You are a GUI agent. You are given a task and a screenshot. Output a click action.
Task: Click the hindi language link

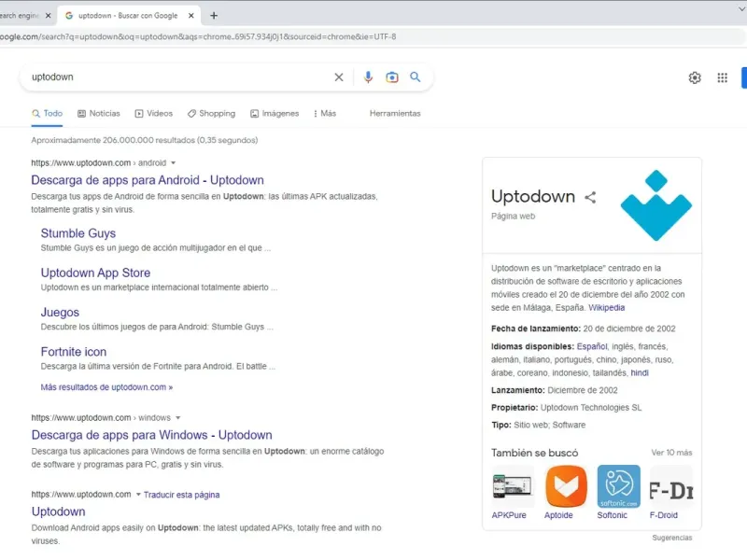coord(640,372)
